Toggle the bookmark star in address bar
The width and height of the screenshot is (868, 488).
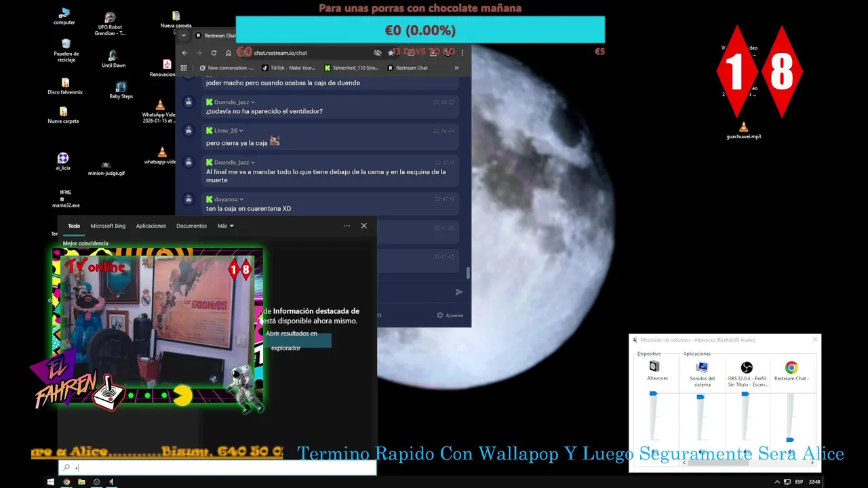point(391,53)
